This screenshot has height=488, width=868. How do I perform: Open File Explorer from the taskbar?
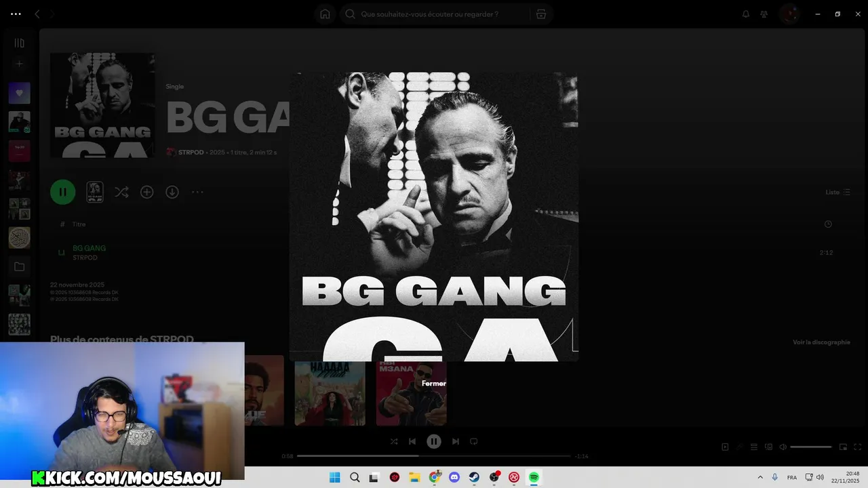pyautogui.click(x=414, y=478)
